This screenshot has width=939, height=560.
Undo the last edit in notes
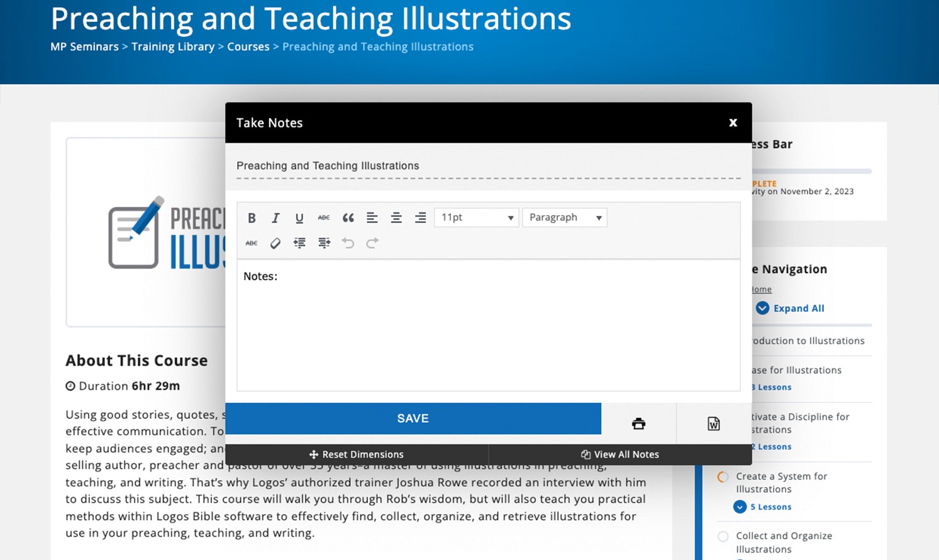coord(348,243)
